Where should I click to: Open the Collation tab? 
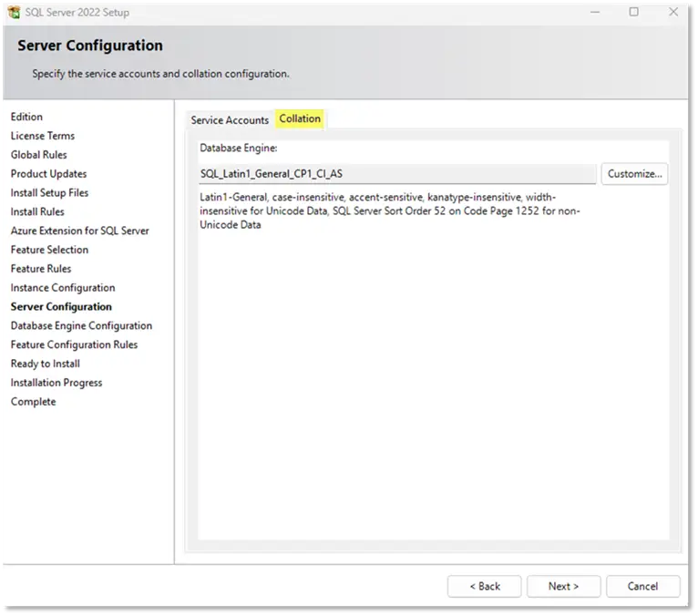click(x=300, y=118)
